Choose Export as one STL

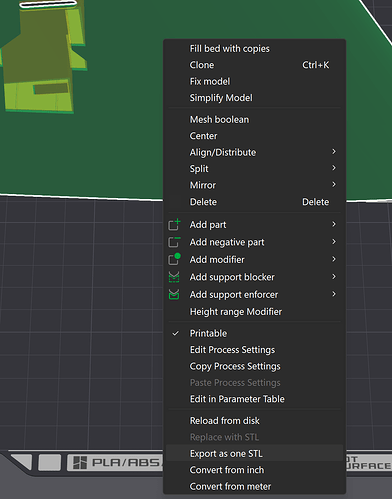click(x=255, y=453)
